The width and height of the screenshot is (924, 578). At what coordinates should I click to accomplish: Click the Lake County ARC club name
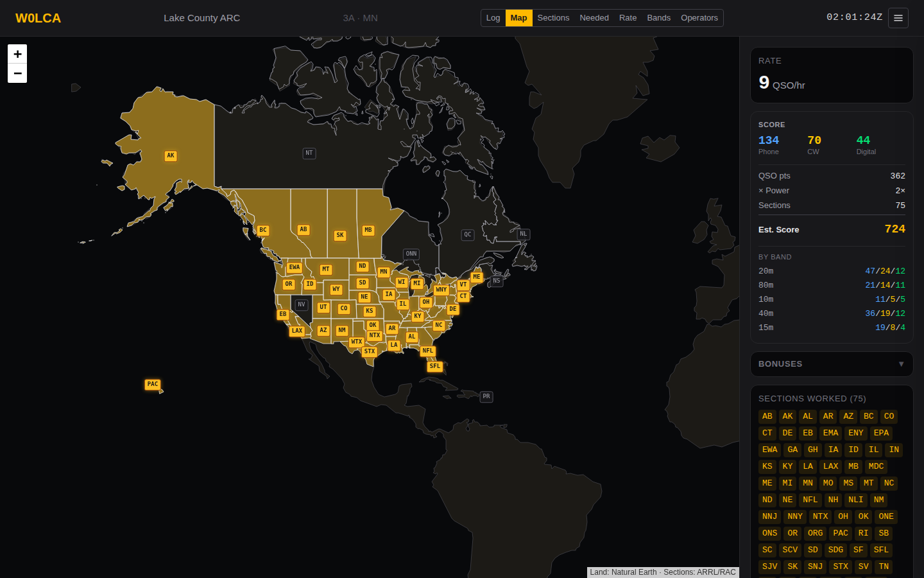[x=201, y=18]
